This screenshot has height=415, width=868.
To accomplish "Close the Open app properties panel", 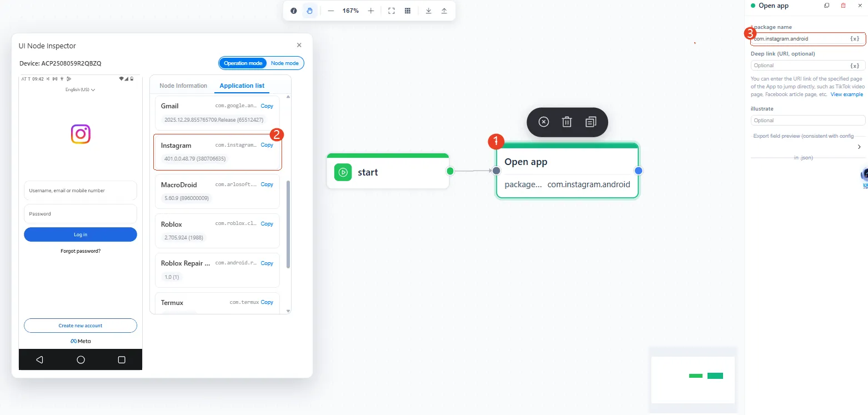I will pyautogui.click(x=860, y=6).
